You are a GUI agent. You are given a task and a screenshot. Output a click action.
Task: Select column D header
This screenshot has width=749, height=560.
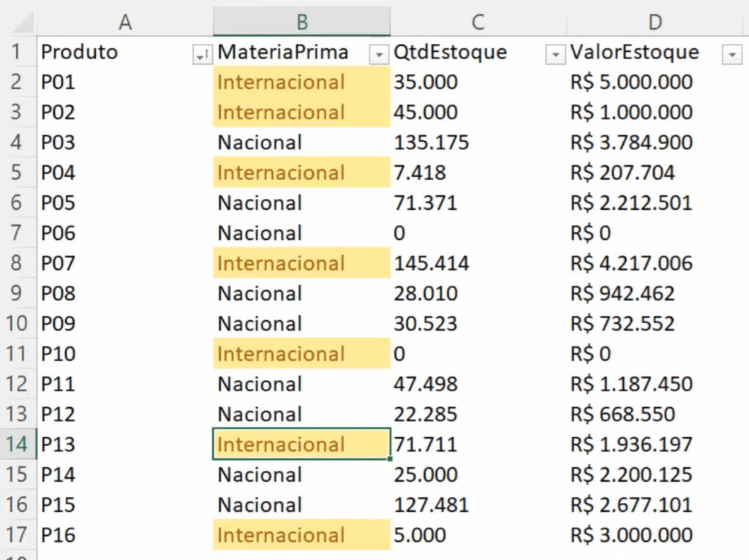tap(655, 21)
